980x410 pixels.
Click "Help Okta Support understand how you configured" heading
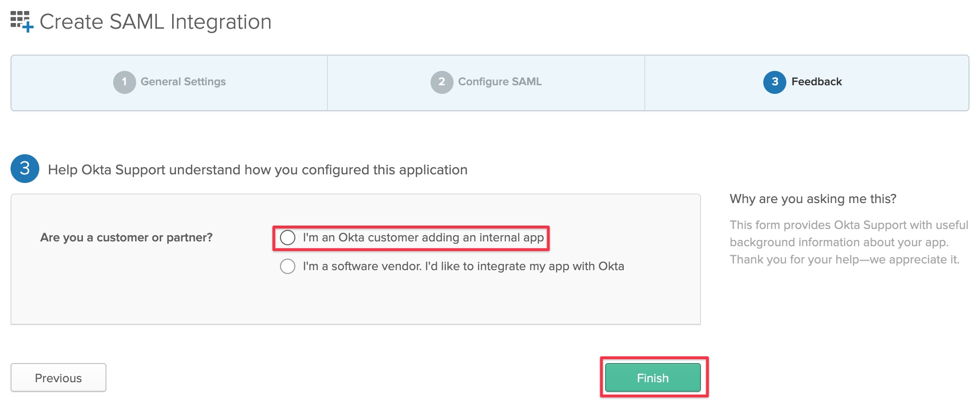click(258, 170)
